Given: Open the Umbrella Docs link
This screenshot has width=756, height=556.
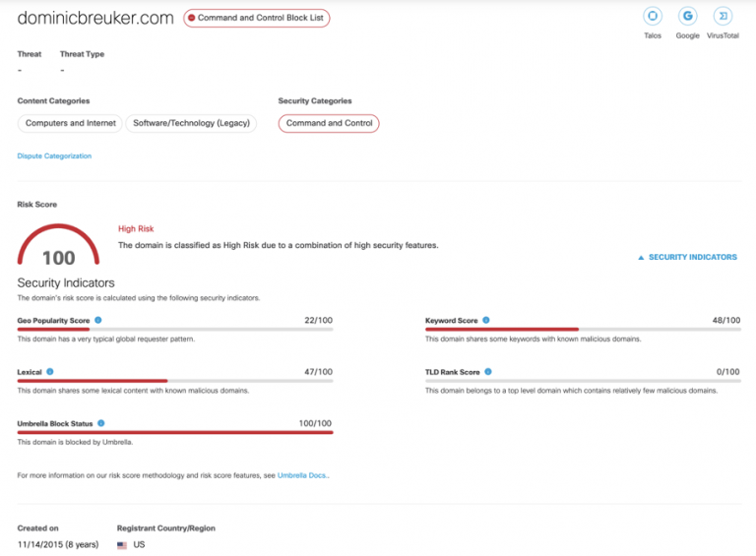Looking at the screenshot, I should point(303,475).
